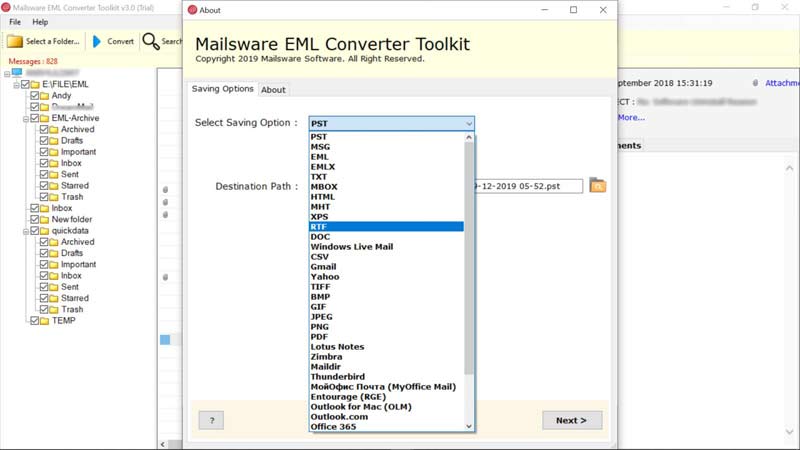The height and width of the screenshot is (450, 800).
Task: Choose MSG from the saving list
Action: click(x=386, y=147)
